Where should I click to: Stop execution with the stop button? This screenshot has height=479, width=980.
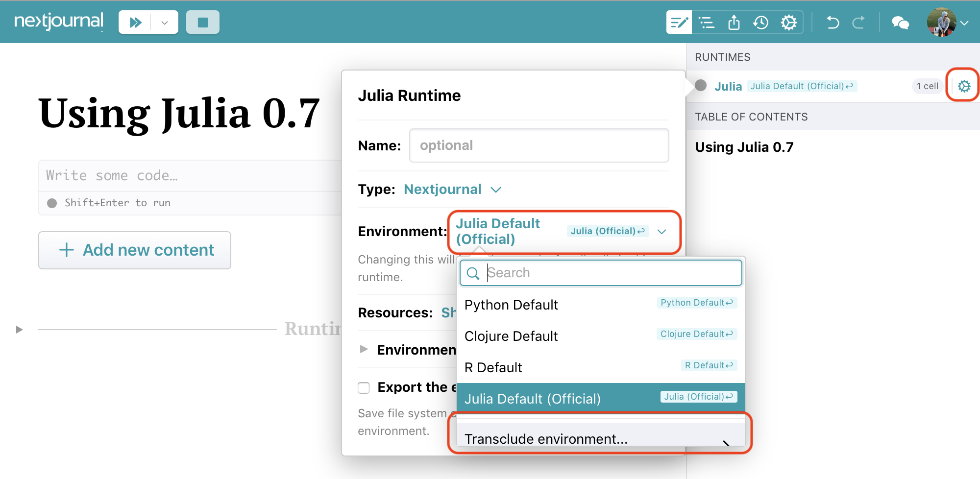coord(203,23)
